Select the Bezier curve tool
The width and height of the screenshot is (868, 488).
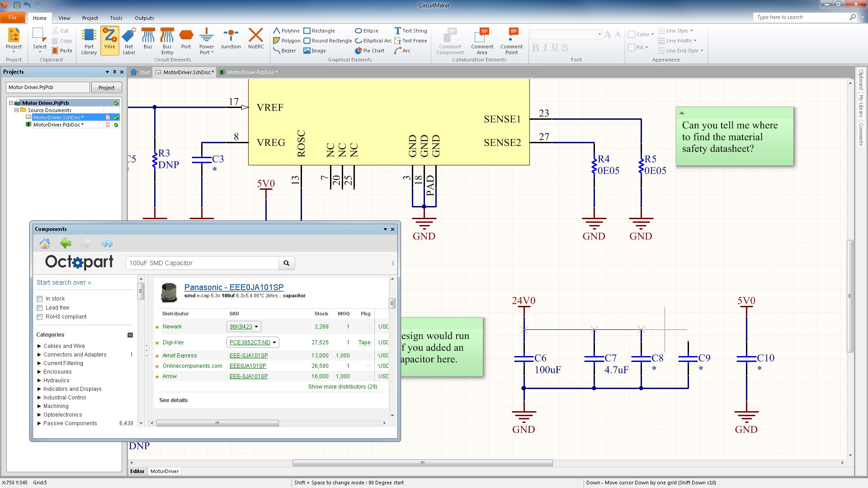[284, 51]
